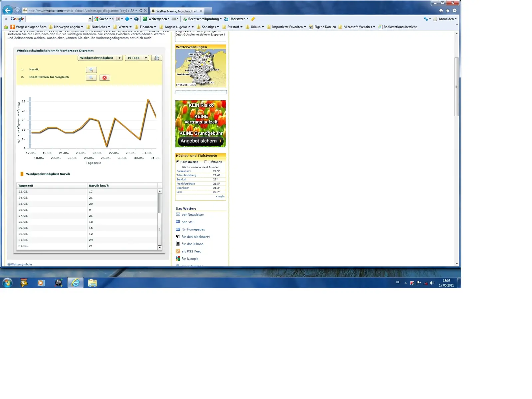The height and width of the screenshot is (399, 532).
Task: Open the Übersetzen toolbar menu
Action: tap(236, 19)
